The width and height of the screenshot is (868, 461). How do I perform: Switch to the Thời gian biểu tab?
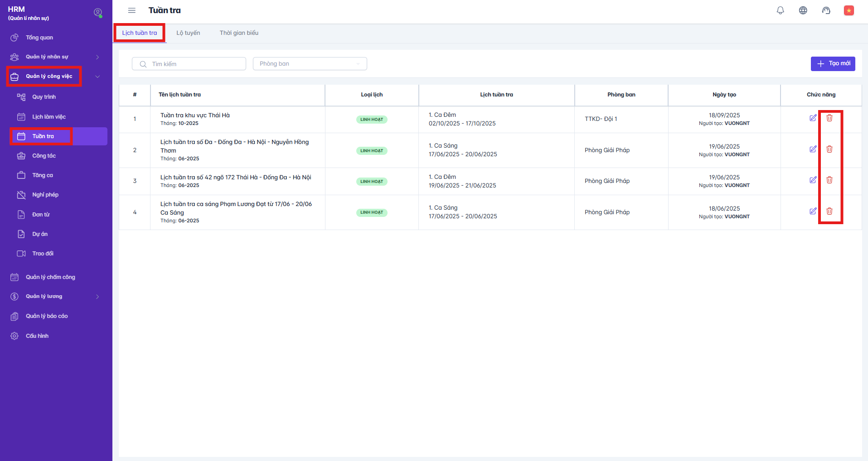tap(239, 33)
